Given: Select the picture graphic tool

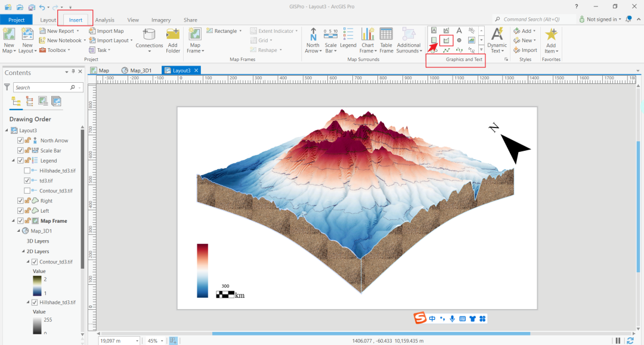Looking at the screenshot, I should 472,40.
